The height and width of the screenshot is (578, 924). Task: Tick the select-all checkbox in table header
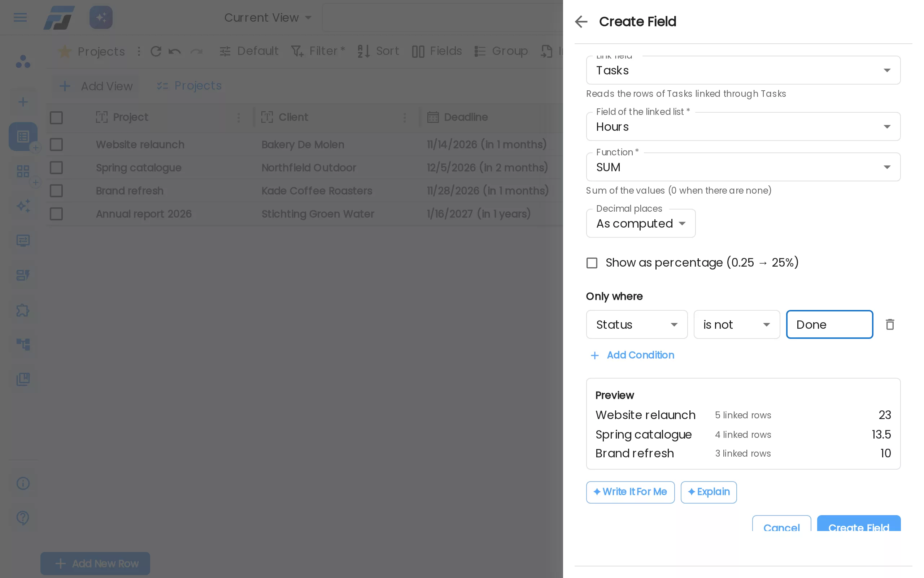click(56, 117)
